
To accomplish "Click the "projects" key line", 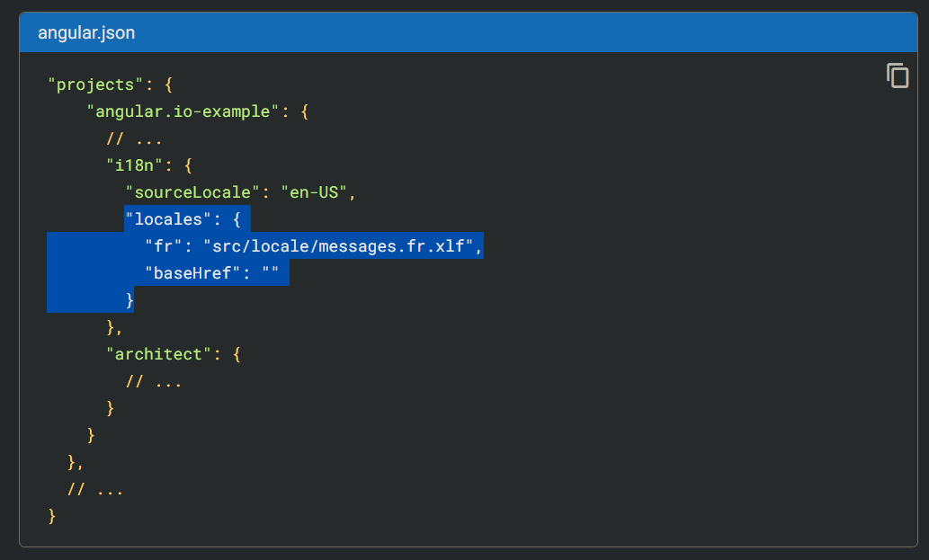I will click(111, 84).
